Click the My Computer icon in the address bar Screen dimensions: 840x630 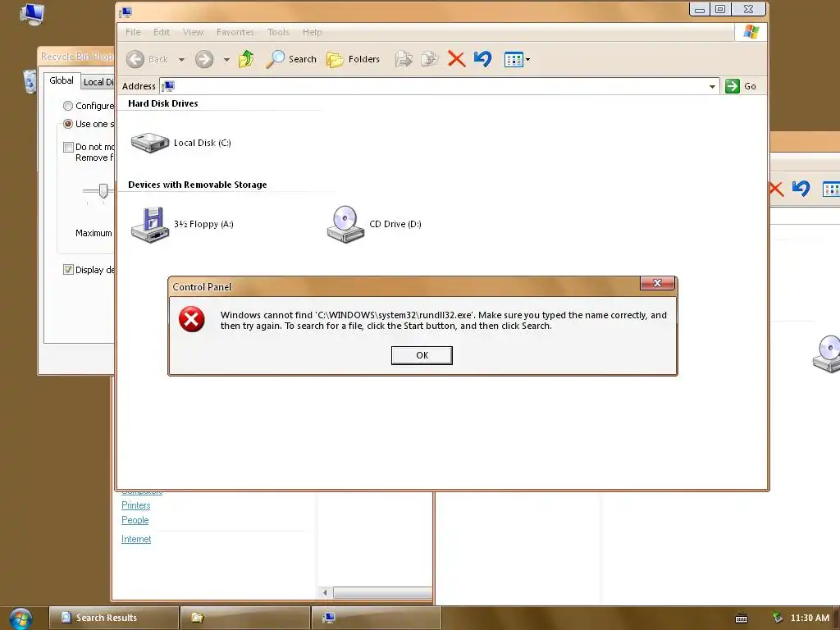[x=168, y=86]
